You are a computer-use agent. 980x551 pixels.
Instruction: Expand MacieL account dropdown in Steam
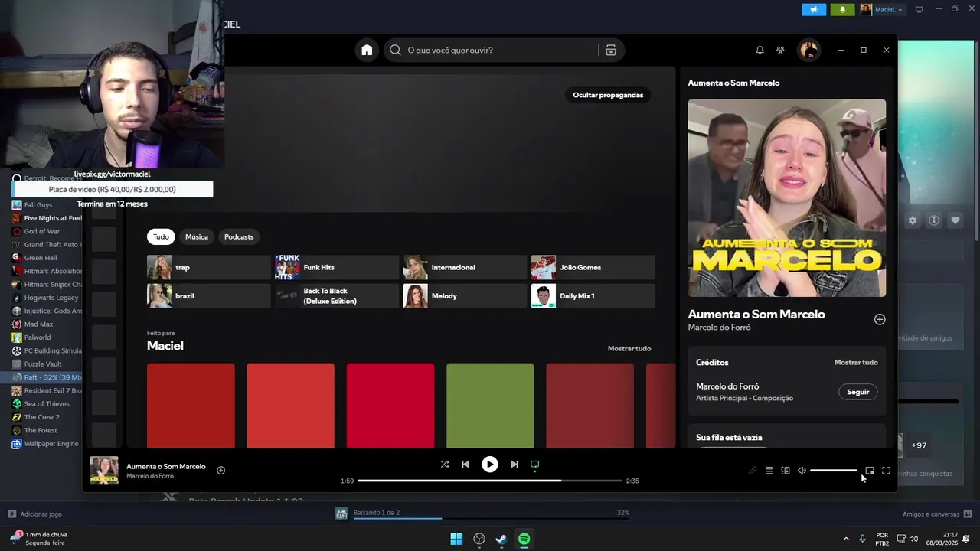coord(882,9)
